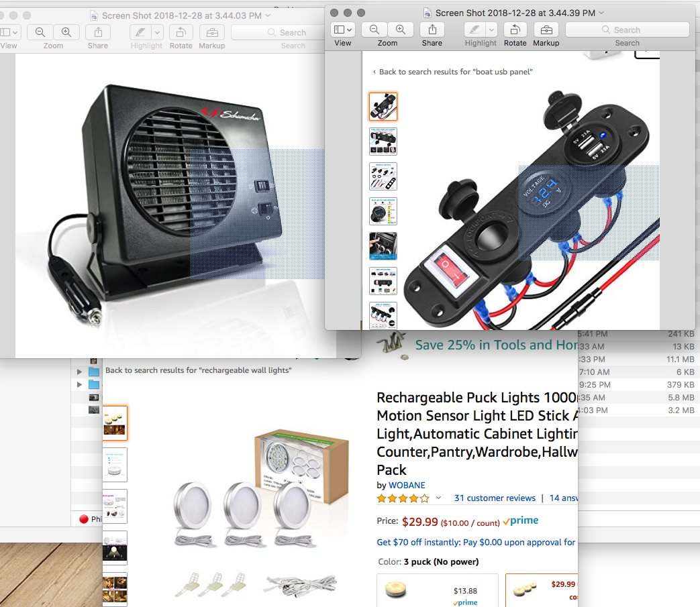Zoom out in 3.44.03 PM Preview window
The height and width of the screenshot is (607, 700).
point(40,33)
